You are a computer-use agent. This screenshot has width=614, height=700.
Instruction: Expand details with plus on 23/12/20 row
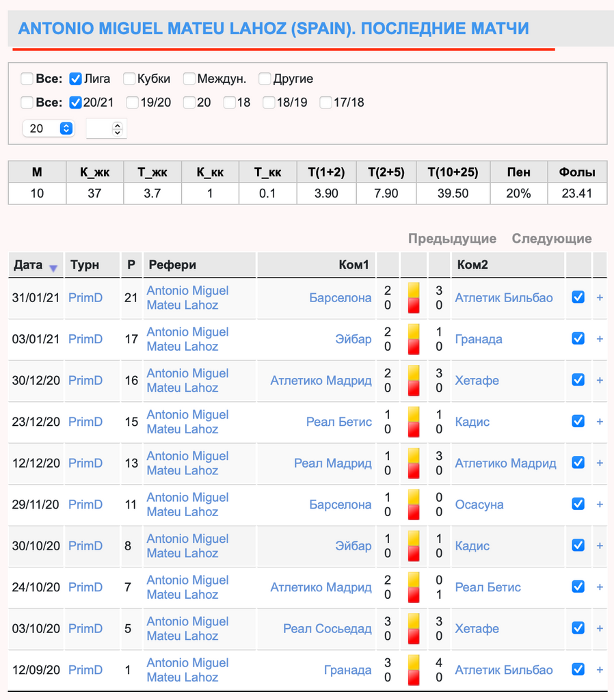tap(600, 422)
